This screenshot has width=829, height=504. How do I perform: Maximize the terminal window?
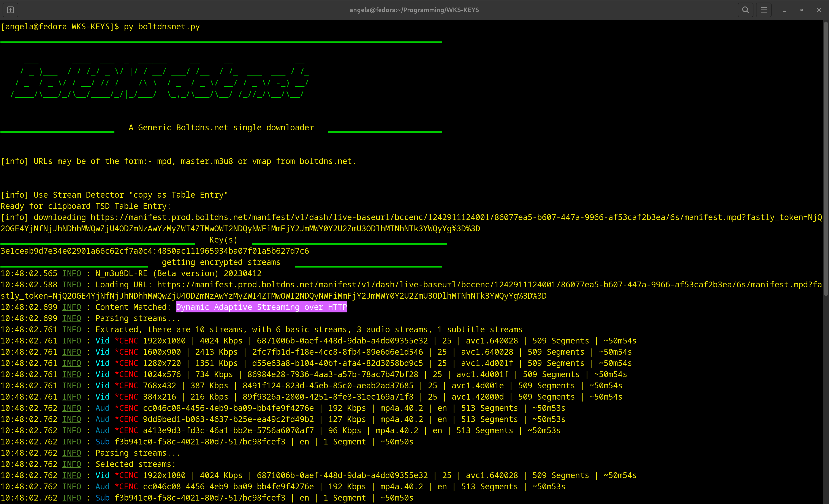802,10
